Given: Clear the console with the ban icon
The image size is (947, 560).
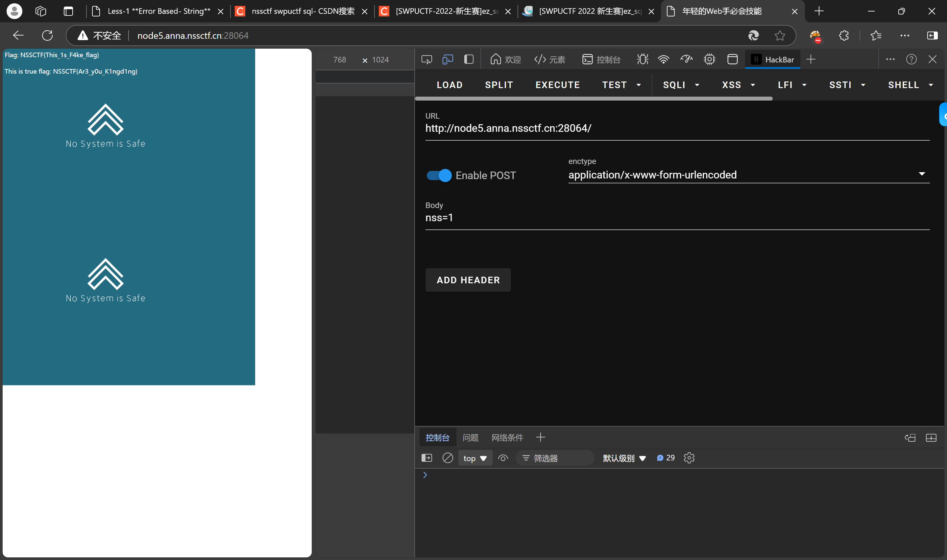Looking at the screenshot, I should pyautogui.click(x=448, y=458).
